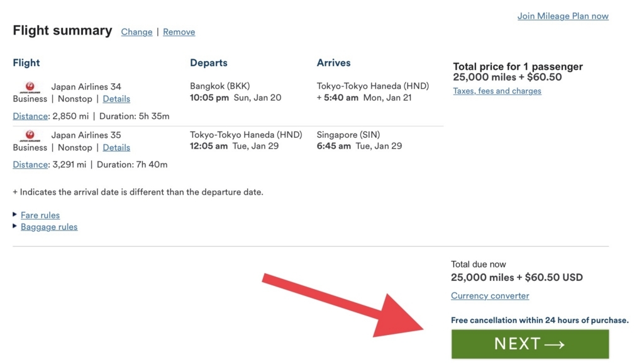Click the Baggage rules disclosure triangle
Image resolution: width=644 pixels, height=364 pixels.
click(15, 226)
